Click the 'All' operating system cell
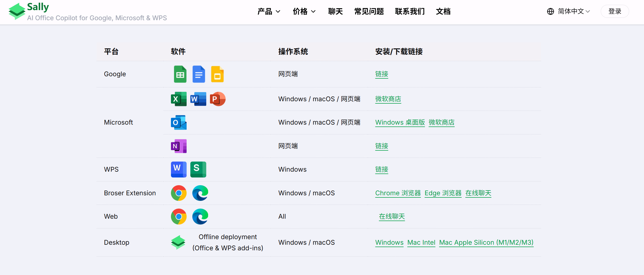 pyautogui.click(x=282, y=217)
